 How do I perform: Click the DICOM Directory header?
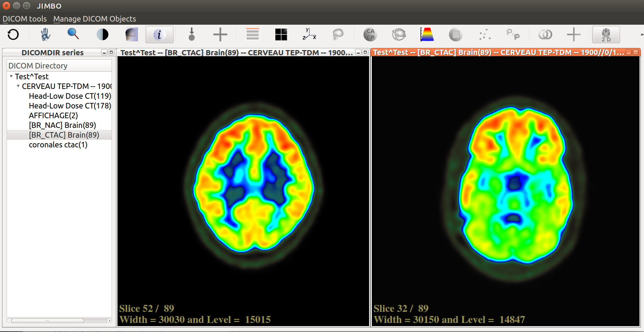tap(59, 66)
